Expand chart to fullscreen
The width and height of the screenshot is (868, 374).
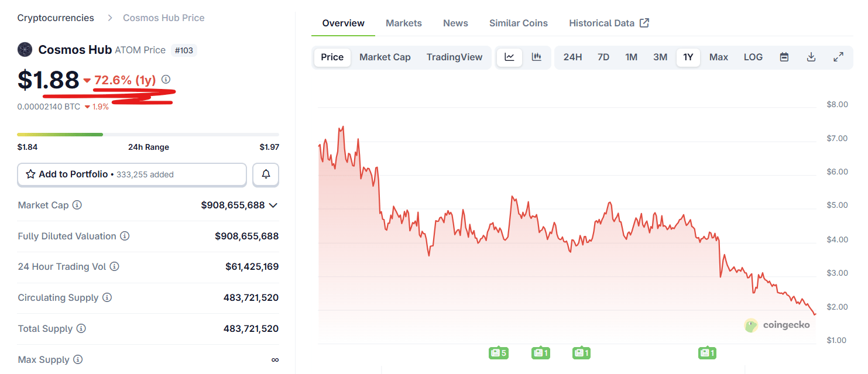838,57
